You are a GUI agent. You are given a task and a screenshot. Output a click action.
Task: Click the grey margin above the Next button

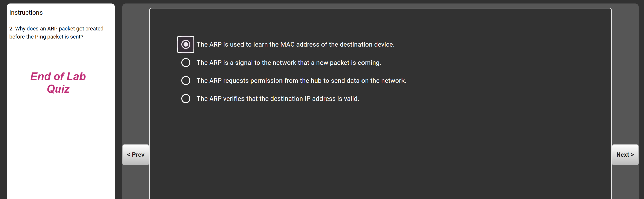coord(625,75)
